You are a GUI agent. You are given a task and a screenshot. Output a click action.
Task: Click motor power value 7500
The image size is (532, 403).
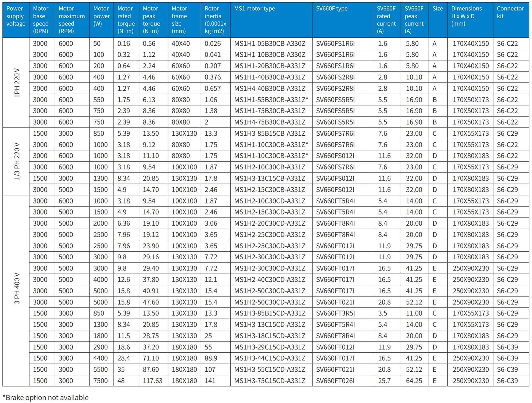[x=100, y=381]
